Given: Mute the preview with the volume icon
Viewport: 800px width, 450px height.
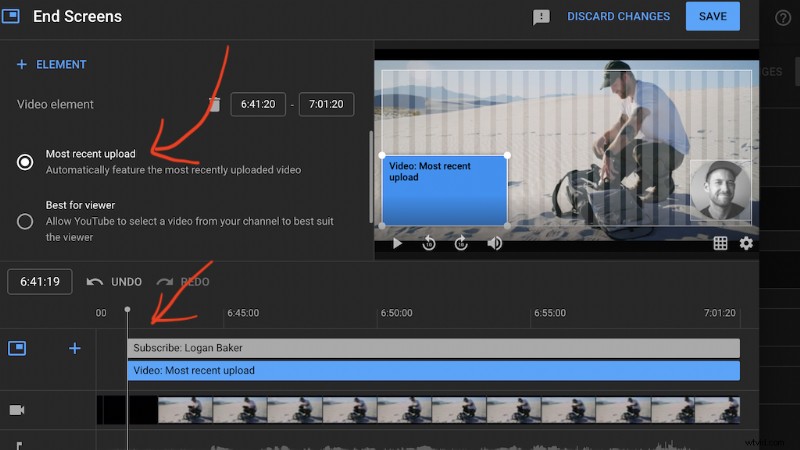Looking at the screenshot, I should coord(494,243).
